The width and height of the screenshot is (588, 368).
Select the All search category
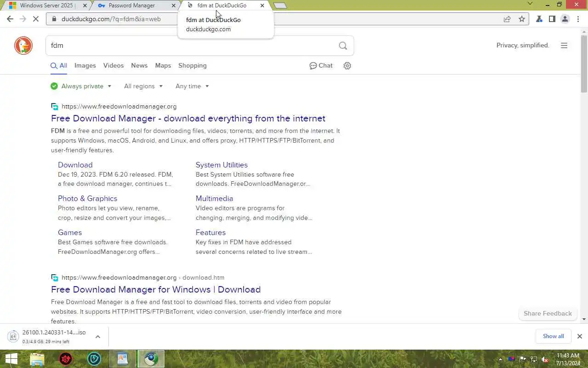[x=59, y=66]
